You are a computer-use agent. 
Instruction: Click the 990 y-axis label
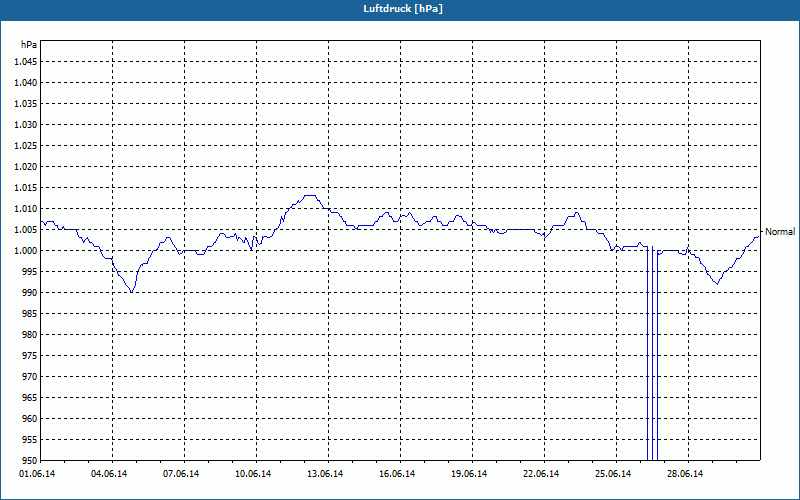[31, 292]
